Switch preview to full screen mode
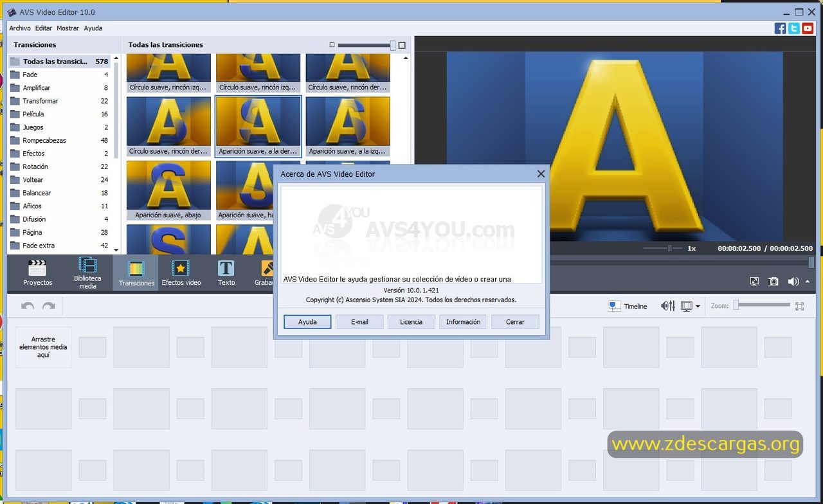Viewport: 823px width, 504px height. pos(754,281)
